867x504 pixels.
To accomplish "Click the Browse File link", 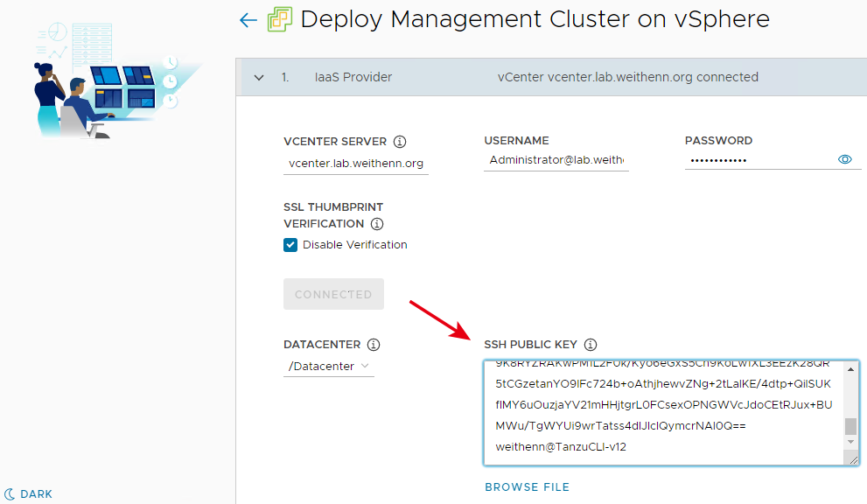I will coord(527,486).
